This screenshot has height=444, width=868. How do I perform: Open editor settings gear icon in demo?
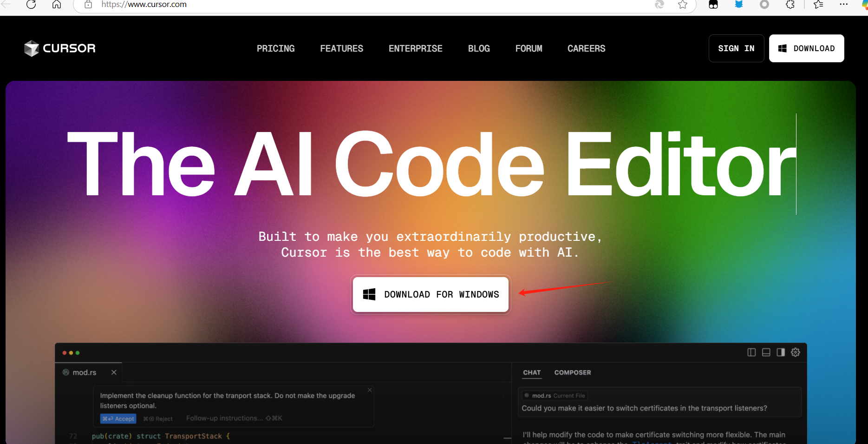click(796, 352)
